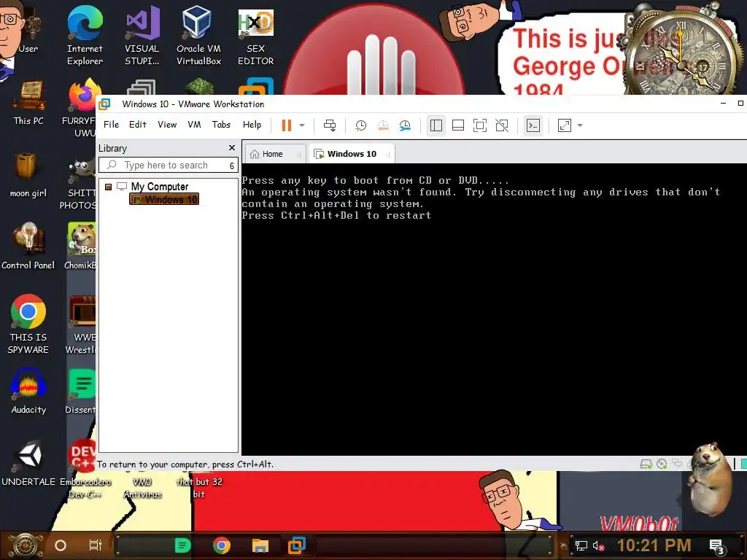Open the search filter dropdown in Library
The height and width of the screenshot is (560, 747).
232,166
